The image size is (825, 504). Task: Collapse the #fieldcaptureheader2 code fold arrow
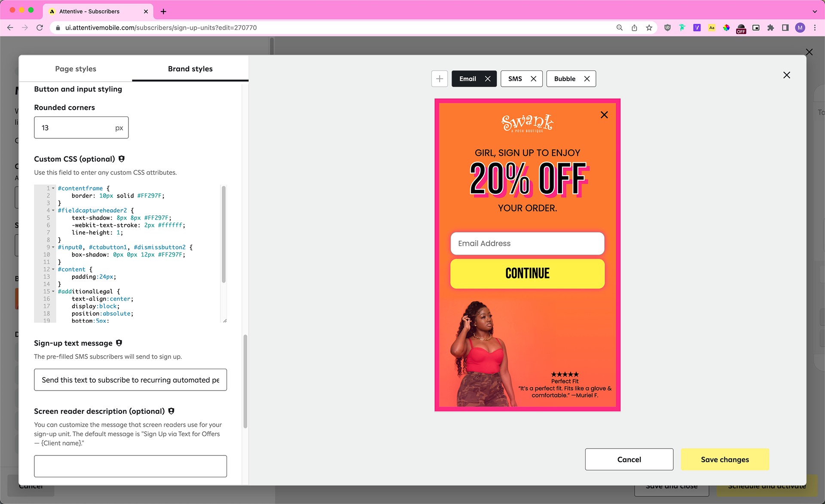point(53,211)
